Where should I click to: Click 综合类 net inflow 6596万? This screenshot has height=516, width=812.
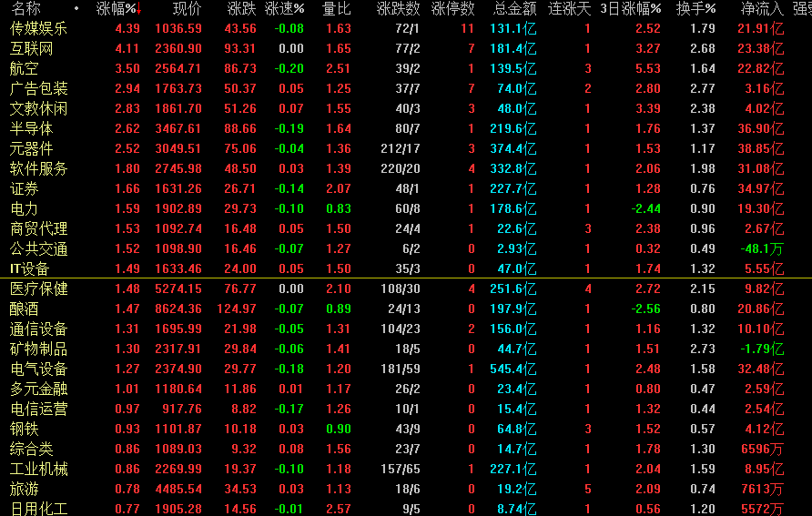coord(762,449)
